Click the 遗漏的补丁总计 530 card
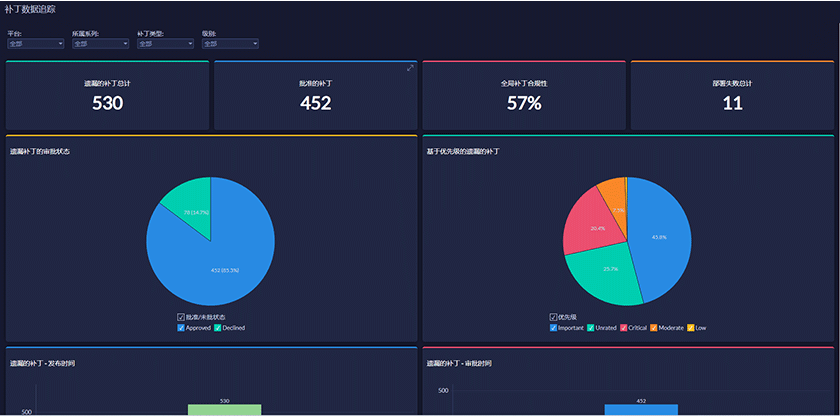This screenshot has width=840, height=417. (x=108, y=95)
